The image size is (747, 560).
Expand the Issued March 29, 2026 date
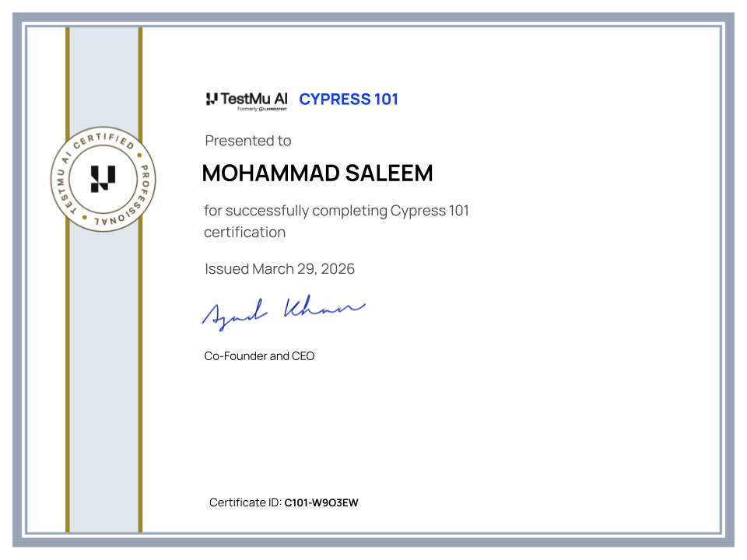click(x=279, y=268)
